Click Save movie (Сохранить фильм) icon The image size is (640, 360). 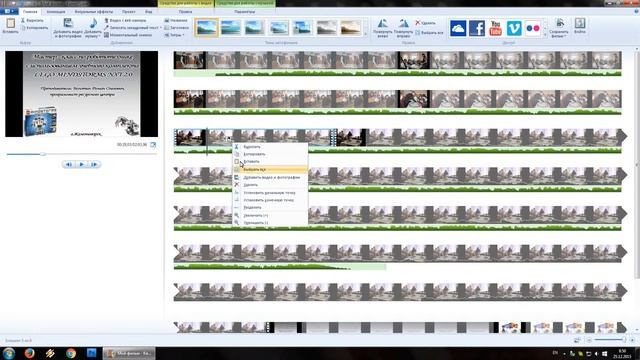559,28
